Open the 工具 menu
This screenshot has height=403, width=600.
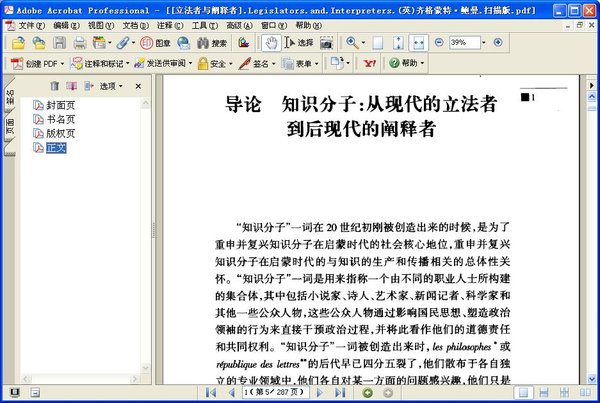tap(205, 26)
